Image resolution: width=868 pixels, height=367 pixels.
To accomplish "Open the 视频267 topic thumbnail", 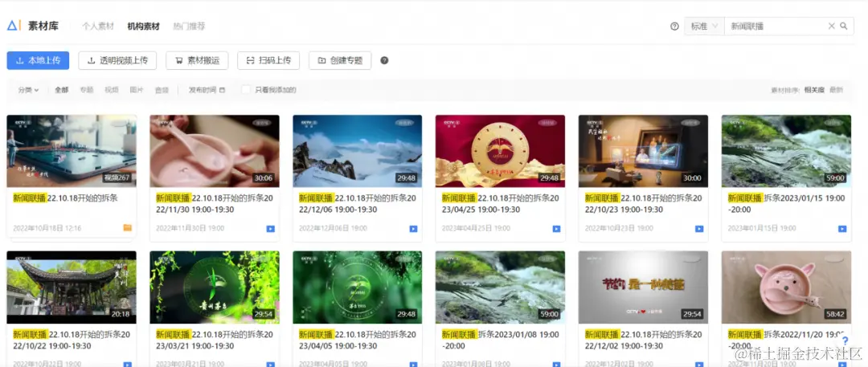I will [x=72, y=151].
